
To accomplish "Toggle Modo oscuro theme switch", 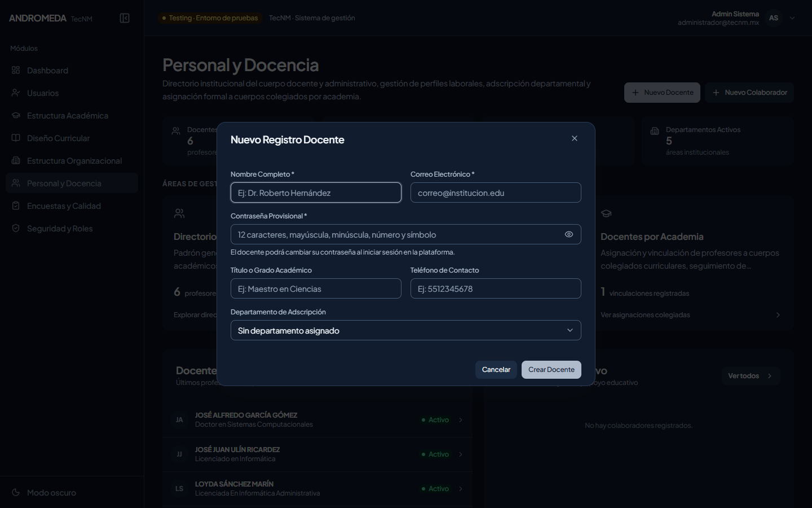I will (x=72, y=493).
